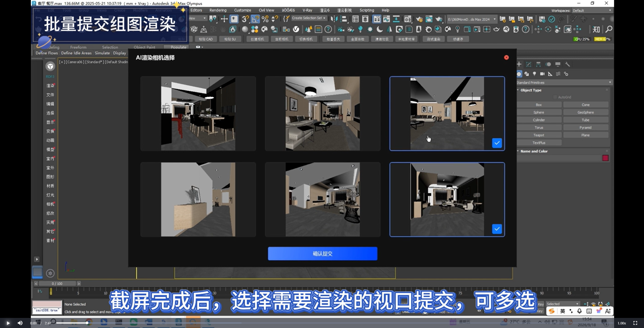
Task: Click the V-Ray logo toolbar icon
Action: click(x=296, y=30)
